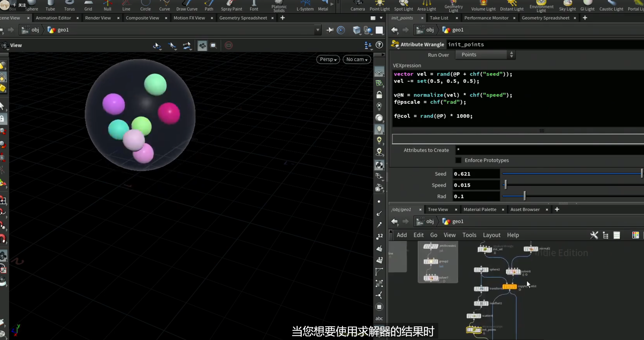Click the Point Light shelf tool
This screenshot has height=340, width=644.
(x=379, y=6)
